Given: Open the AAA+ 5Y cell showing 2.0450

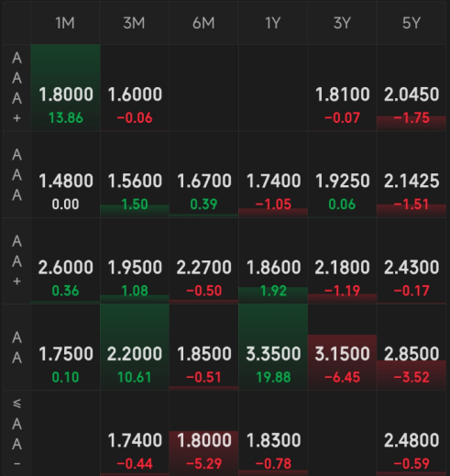Looking at the screenshot, I should click(x=412, y=88).
